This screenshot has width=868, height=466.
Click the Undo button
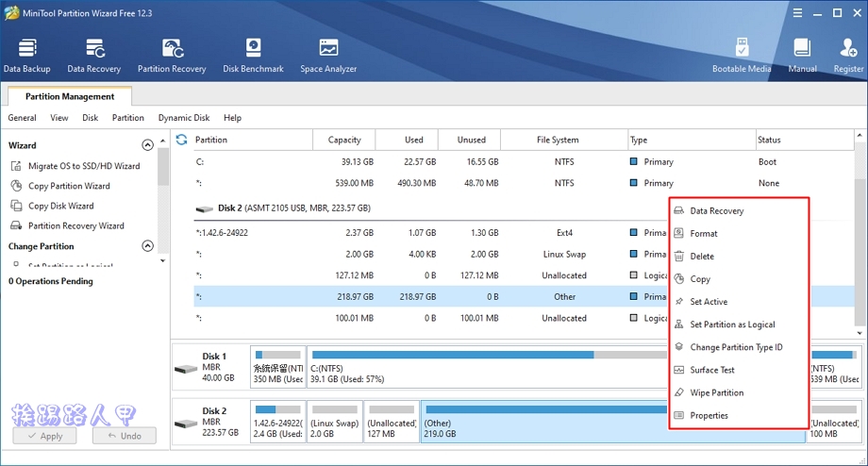(x=124, y=436)
